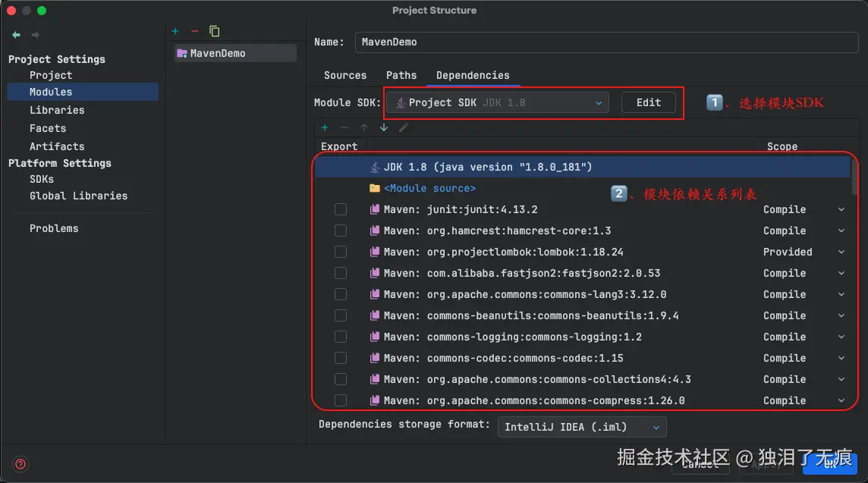Copy the selected module
Screen dimensions: 868x483
215,31
